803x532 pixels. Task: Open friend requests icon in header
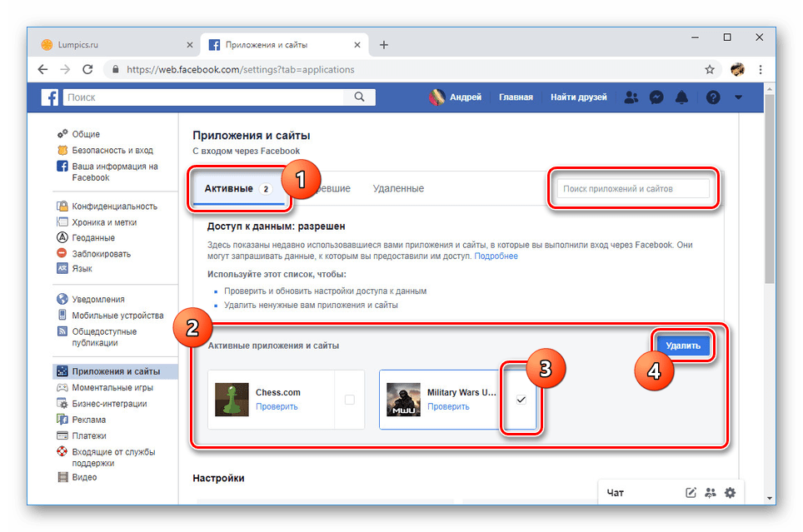tap(631, 97)
